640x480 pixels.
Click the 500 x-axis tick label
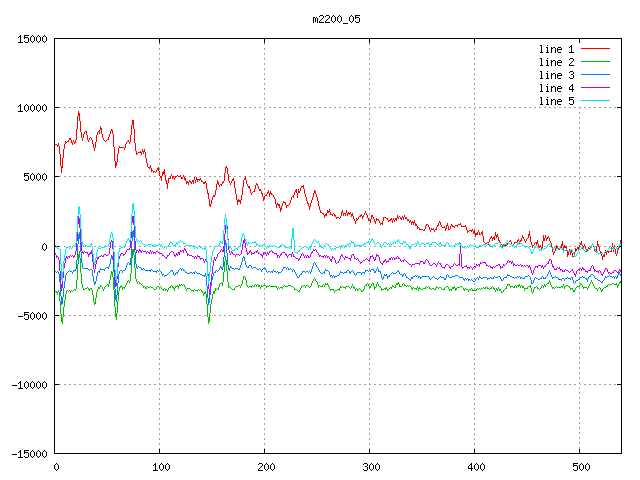(x=580, y=467)
